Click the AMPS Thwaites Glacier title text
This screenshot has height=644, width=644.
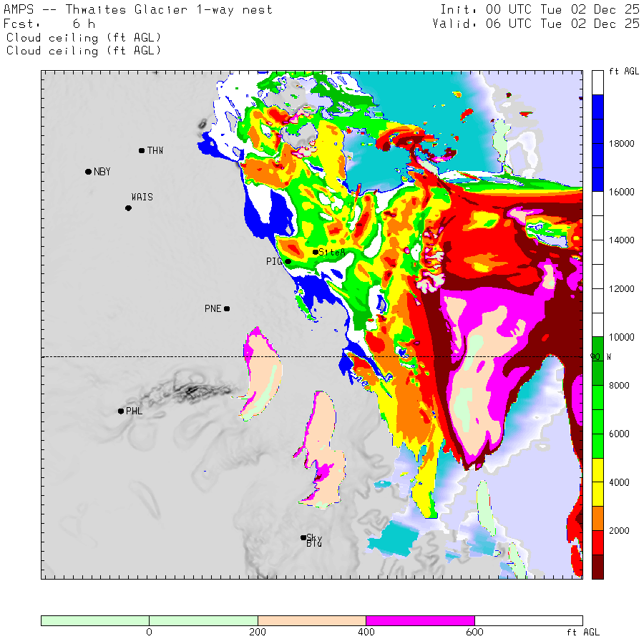(x=138, y=10)
